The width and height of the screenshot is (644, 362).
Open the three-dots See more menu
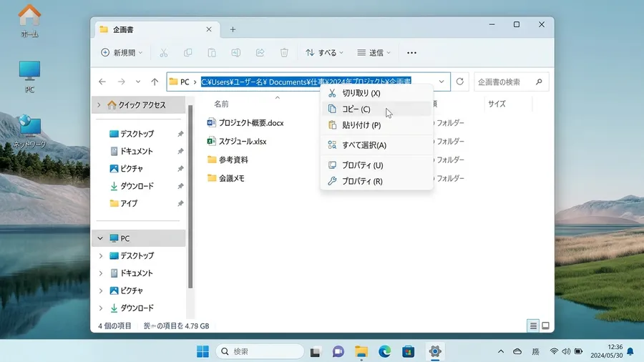411,53
